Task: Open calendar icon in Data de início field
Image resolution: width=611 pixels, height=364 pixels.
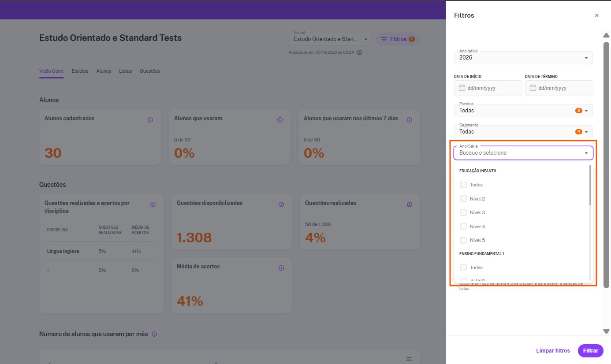Action: [462, 88]
